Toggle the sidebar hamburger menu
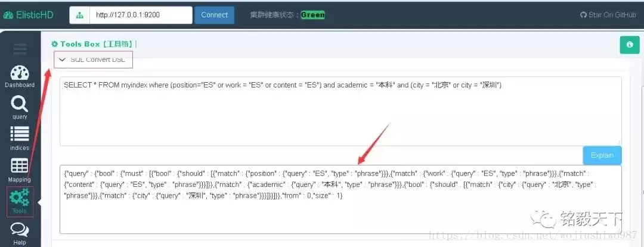The height and width of the screenshot is (247, 644). pos(20,49)
